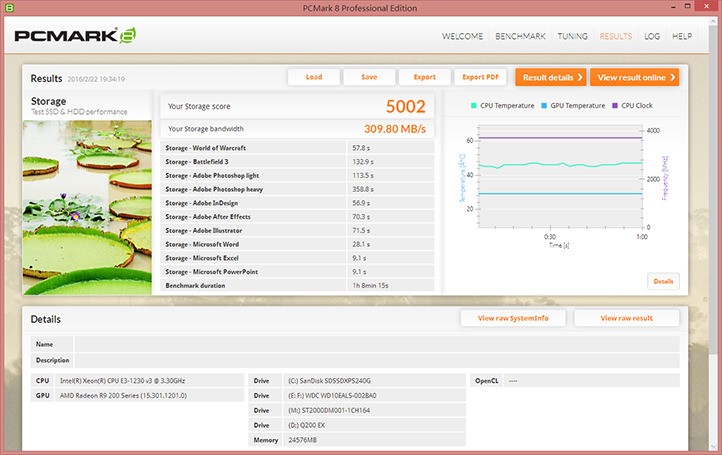Switch to the BENCHMARK tab
The image size is (722, 455).
522,37
